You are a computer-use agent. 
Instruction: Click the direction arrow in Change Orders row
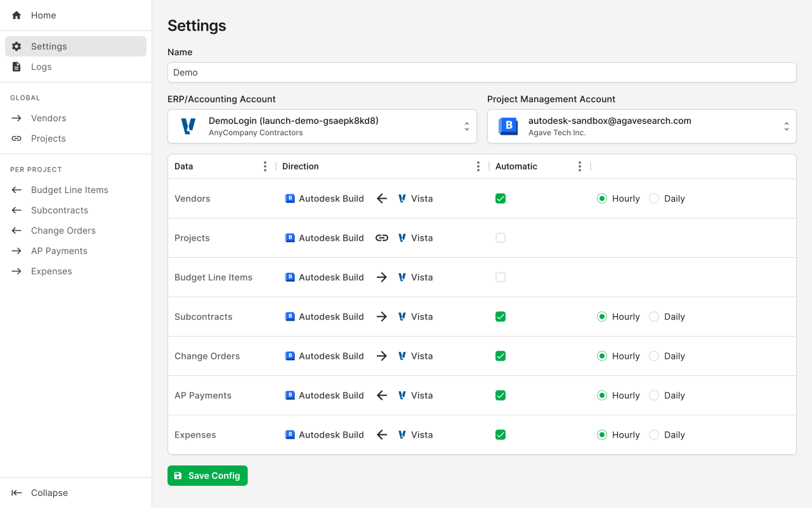click(x=382, y=356)
